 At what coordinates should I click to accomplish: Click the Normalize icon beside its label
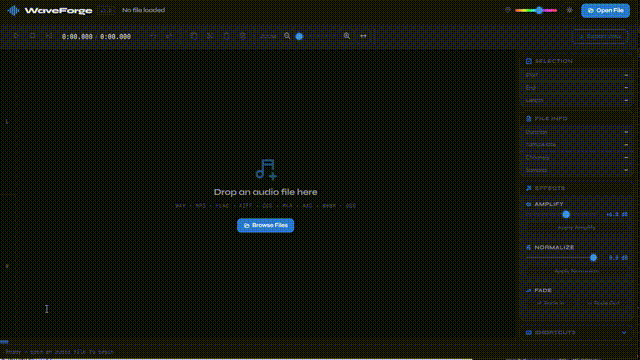529,247
